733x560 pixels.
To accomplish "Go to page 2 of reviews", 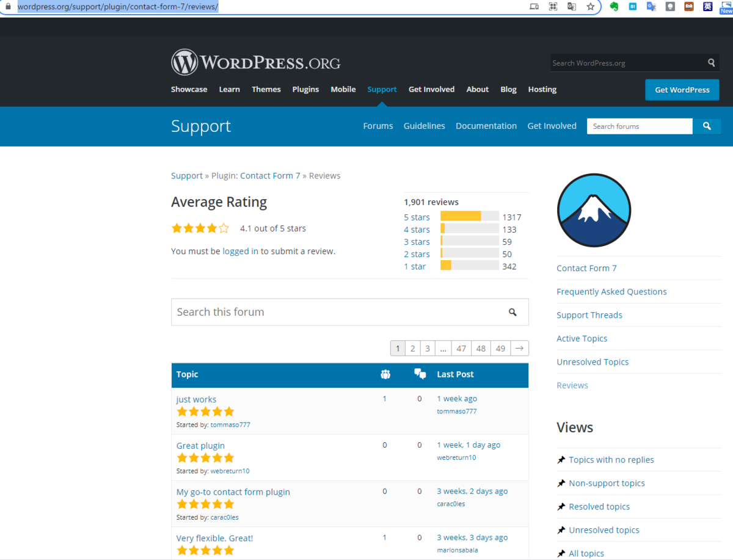I will [x=413, y=348].
